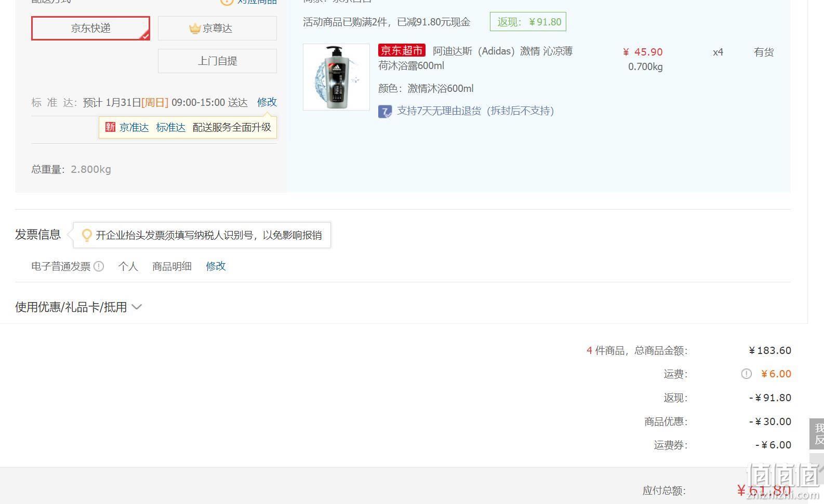This screenshot has width=824, height=504.
Task: Open 支持7天无理由退货 policy text
Action: tap(475, 111)
